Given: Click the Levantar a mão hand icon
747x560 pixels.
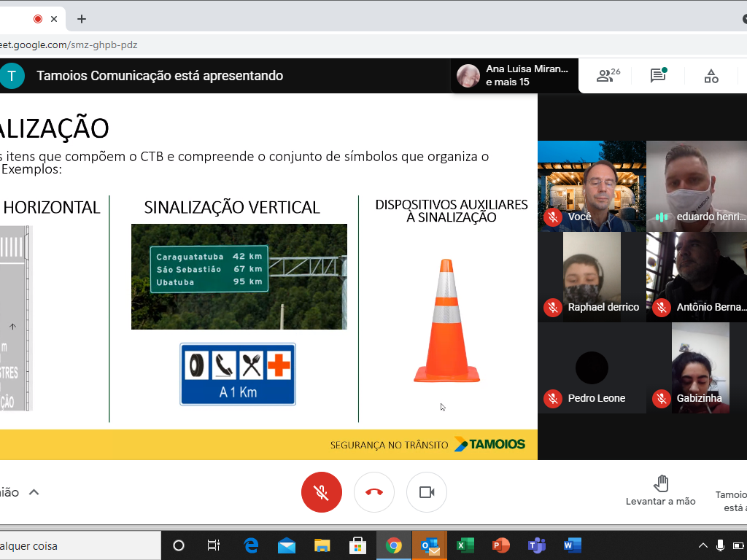Looking at the screenshot, I should click(661, 483).
